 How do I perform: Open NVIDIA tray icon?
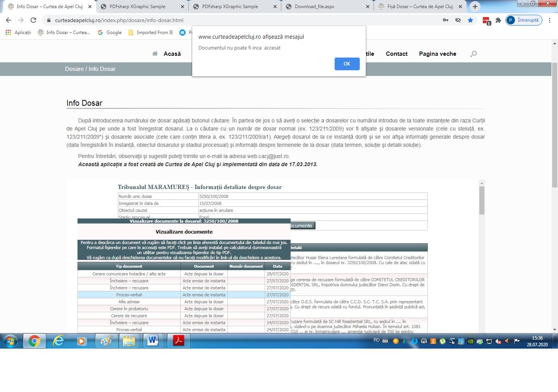click(x=470, y=341)
